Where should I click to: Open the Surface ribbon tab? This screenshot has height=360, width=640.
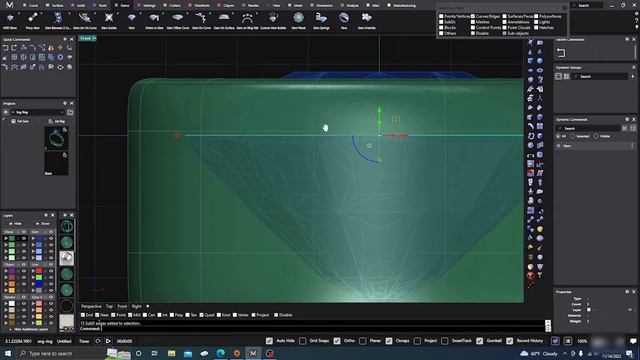click(55, 5)
